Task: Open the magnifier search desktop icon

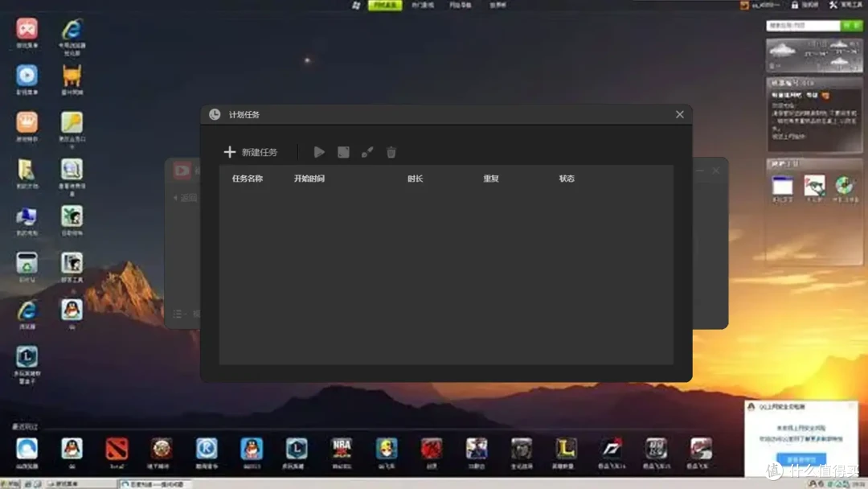Action: pos(72,170)
